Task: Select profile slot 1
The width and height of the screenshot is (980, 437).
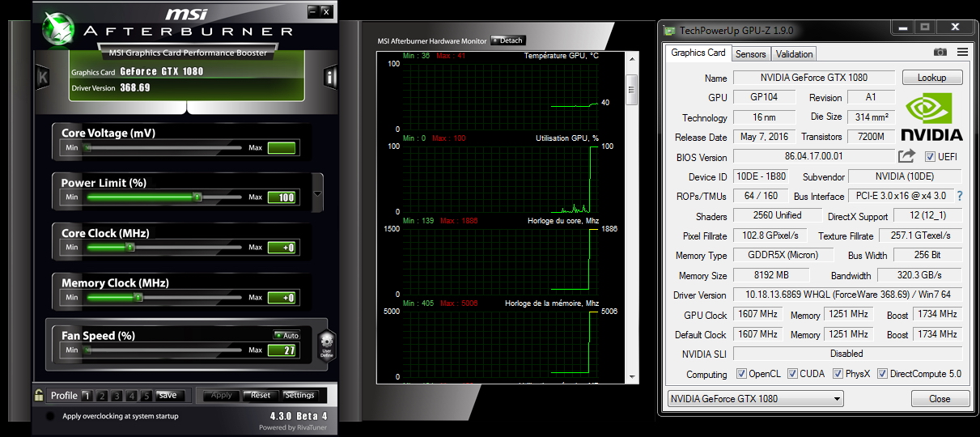Action: 87,396
